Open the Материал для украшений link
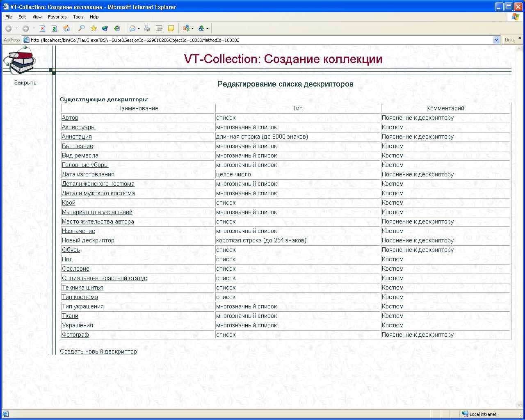This screenshot has height=420, width=525. [x=97, y=212]
